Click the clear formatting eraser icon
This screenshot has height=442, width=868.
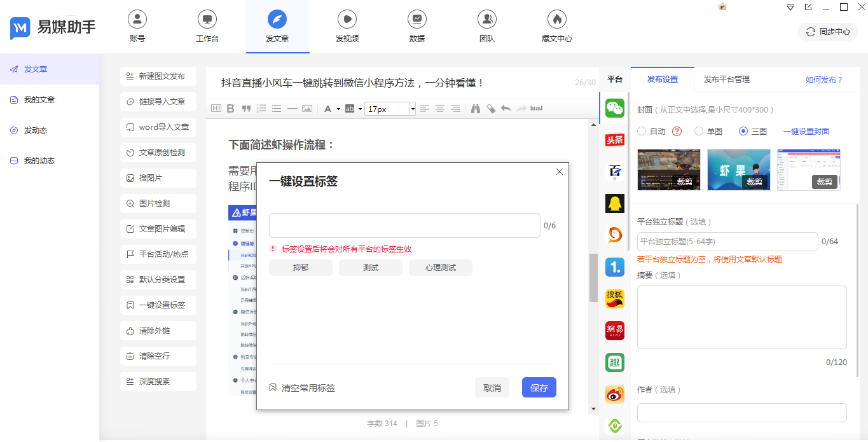tap(491, 109)
